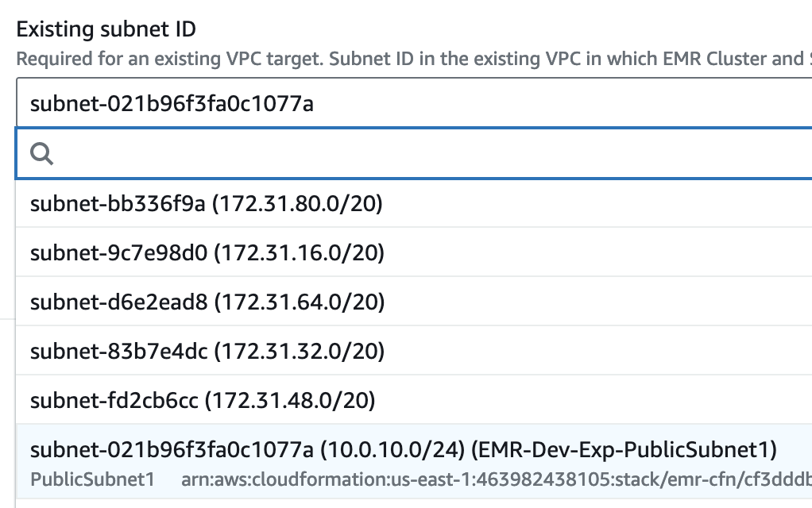Viewport: 812px width, 508px height.
Task: Focus the subnet search filter field
Action: coord(414,154)
